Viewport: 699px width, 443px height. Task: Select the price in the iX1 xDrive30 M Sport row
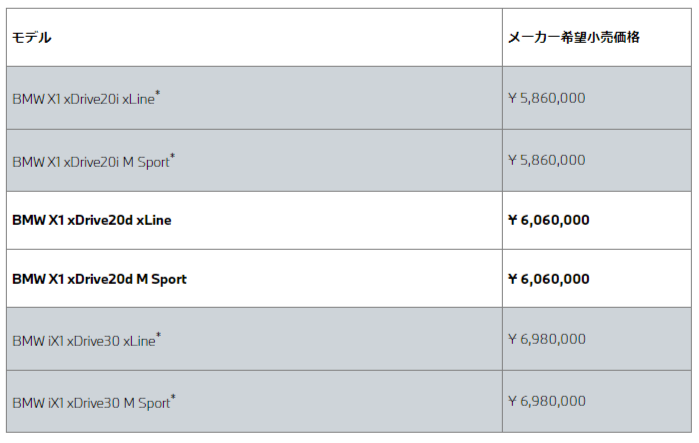[546, 402]
